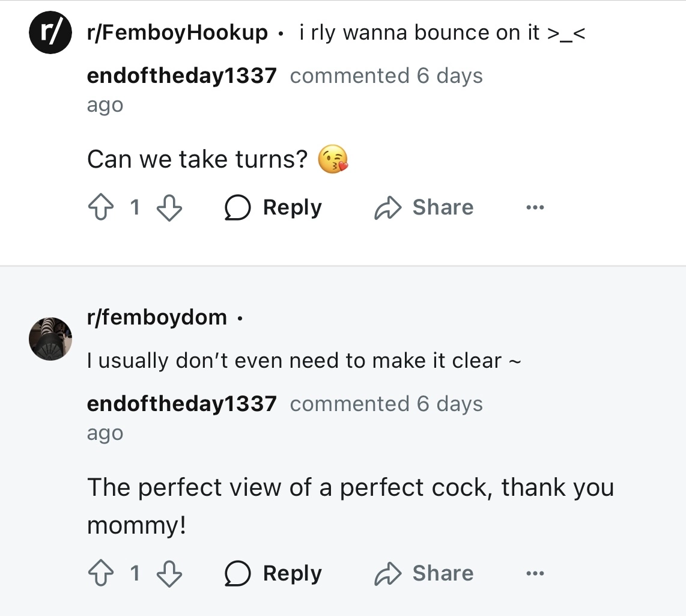Click the reply speech bubble icon under the "Can we take turns?" comment
Image resolution: width=686 pixels, height=616 pixels.
237,209
